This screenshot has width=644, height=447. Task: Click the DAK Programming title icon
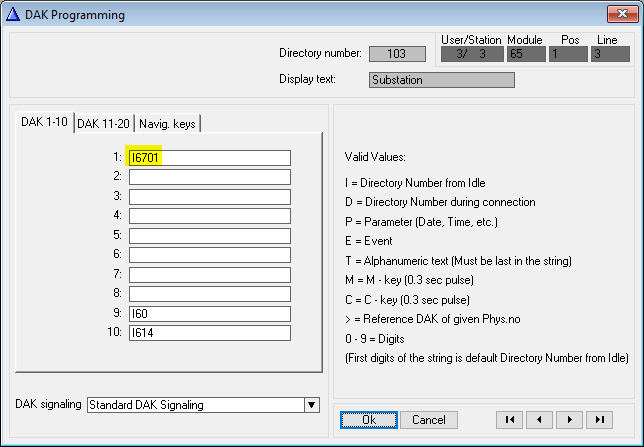coord(13,14)
